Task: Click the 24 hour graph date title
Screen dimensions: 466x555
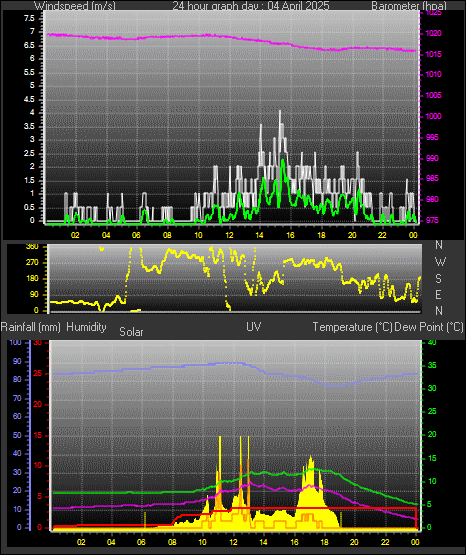Action: (251, 5)
